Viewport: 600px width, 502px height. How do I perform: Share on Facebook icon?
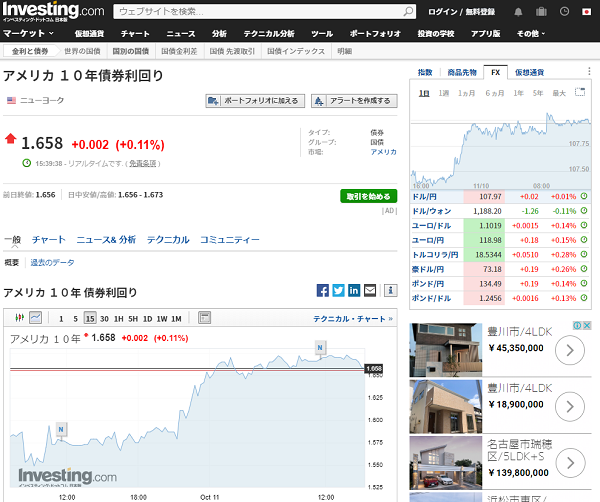(x=323, y=291)
